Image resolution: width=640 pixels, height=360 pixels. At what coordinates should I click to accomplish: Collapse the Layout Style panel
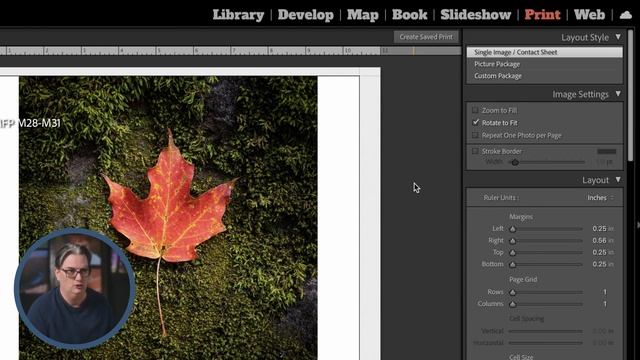click(x=618, y=37)
